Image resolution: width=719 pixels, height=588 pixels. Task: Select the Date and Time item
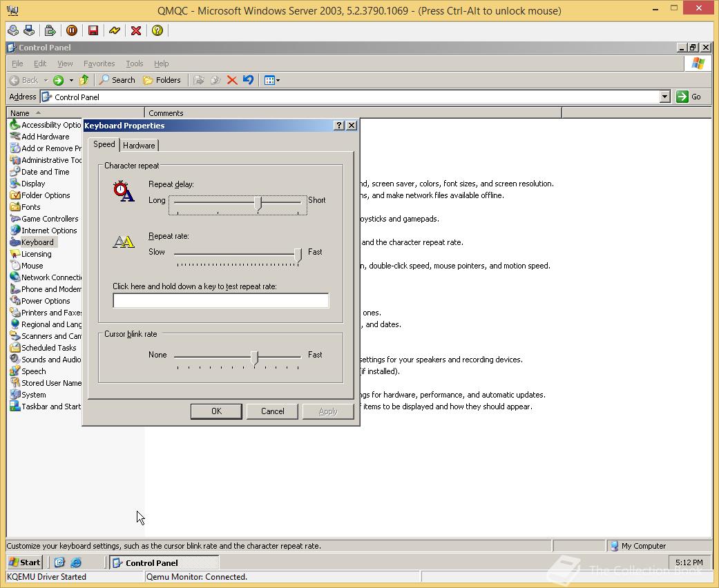pyautogui.click(x=39, y=172)
